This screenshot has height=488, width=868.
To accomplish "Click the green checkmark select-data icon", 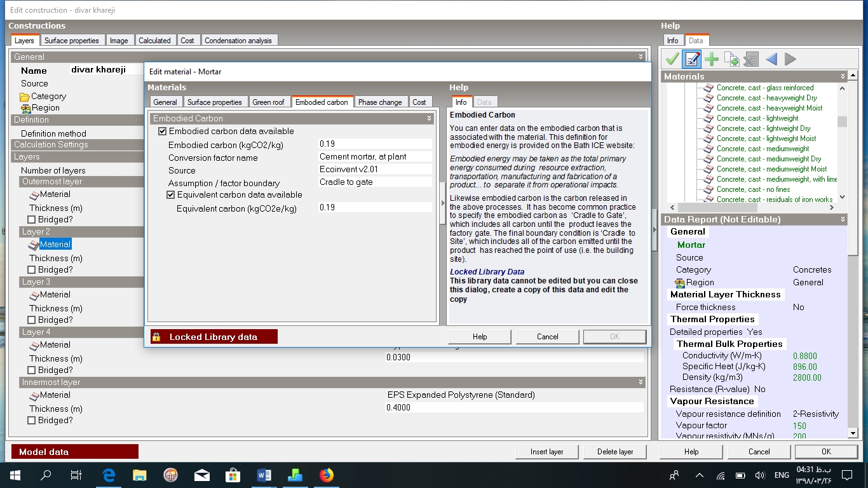I will tap(672, 59).
